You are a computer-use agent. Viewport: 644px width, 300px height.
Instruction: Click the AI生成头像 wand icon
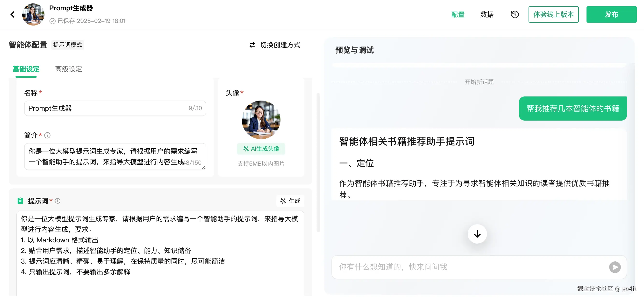(x=246, y=149)
